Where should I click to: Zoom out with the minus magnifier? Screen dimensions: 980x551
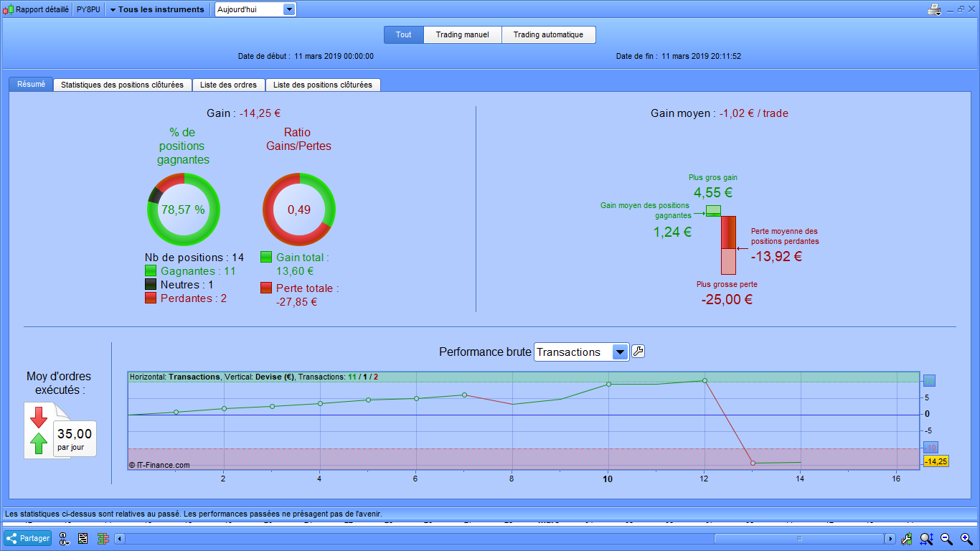click(946, 538)
